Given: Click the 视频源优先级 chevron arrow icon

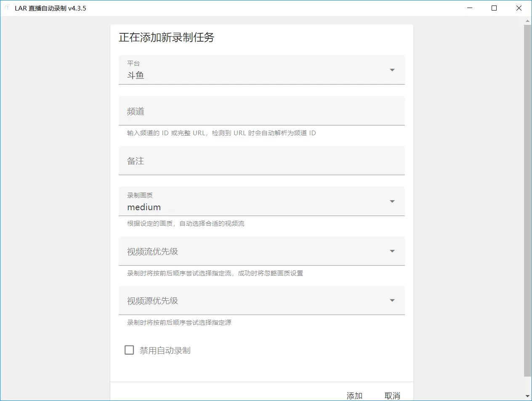Looking at the screenshot, I should [x=391, y=300].
